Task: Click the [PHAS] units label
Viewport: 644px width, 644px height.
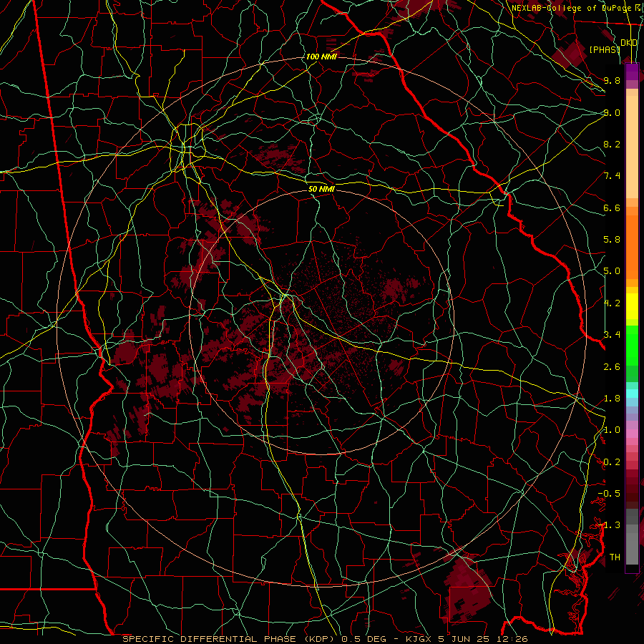Action: tap(605, 49)
